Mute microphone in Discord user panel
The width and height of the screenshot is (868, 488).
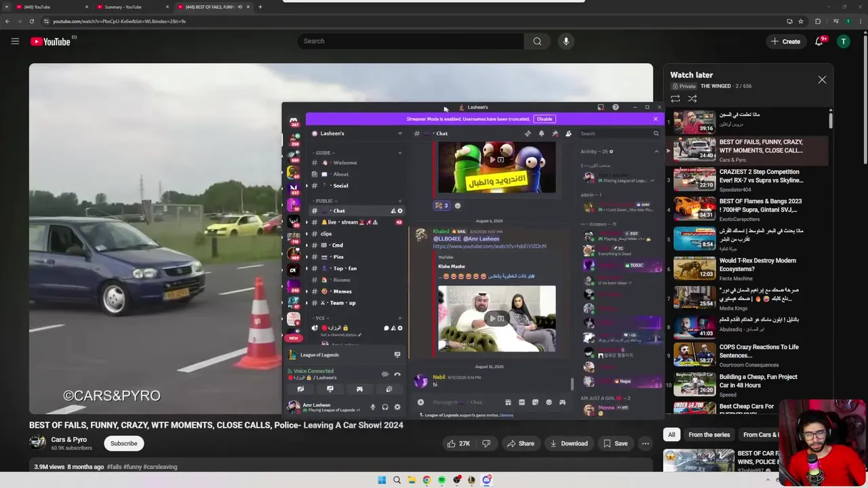pyautogui.click(x=372, y=407)
